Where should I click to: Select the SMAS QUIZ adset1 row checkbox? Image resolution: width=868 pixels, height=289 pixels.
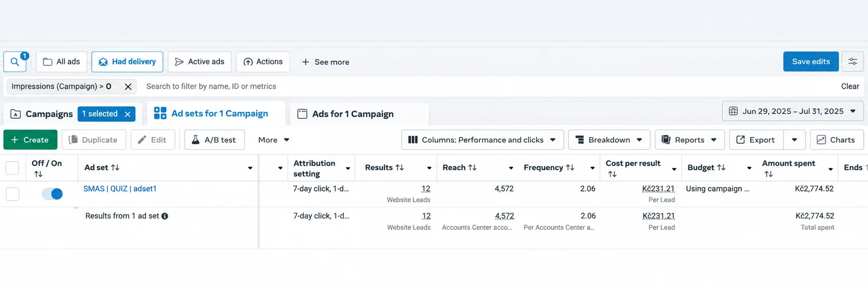[12, 194]
